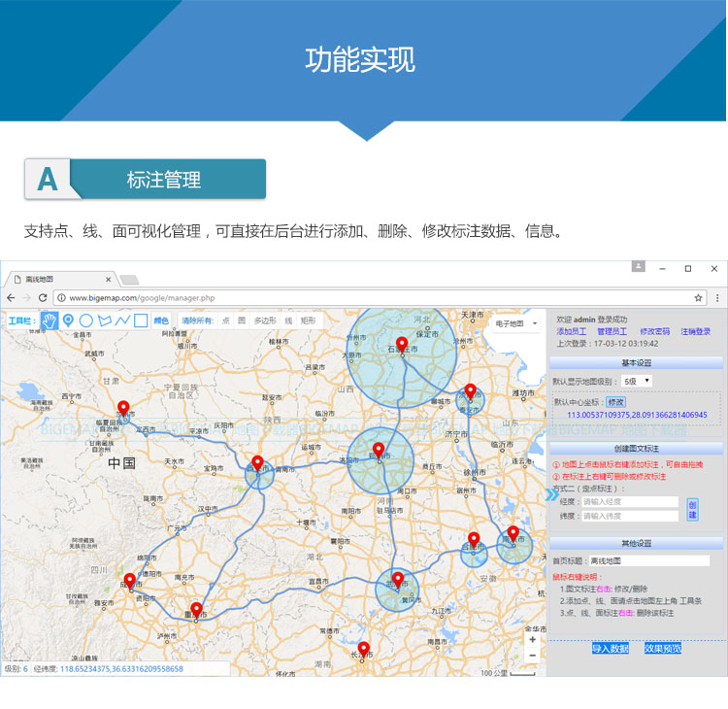Viewport: 728px width, 709px height.
Task: Click the 创建 create marker button
Action: click(692, 510)
